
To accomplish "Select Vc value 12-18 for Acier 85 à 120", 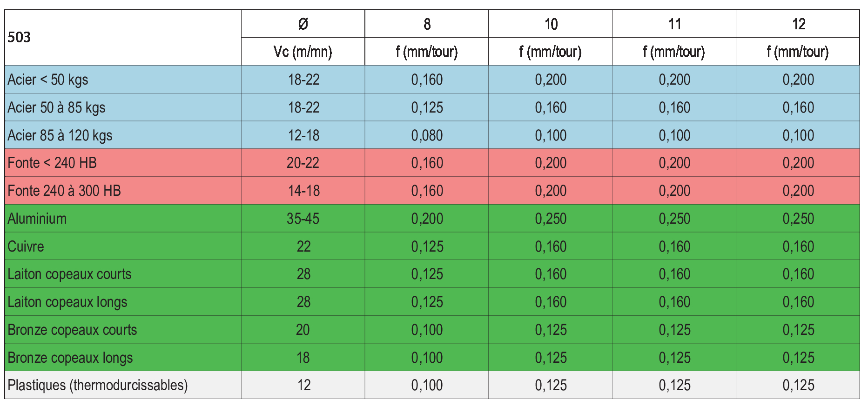I will [303, 135].
